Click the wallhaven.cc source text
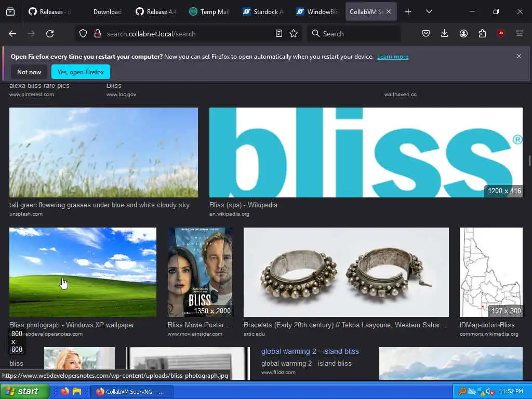The height and width of the screenshot is (399, 532). coord(401,95)
